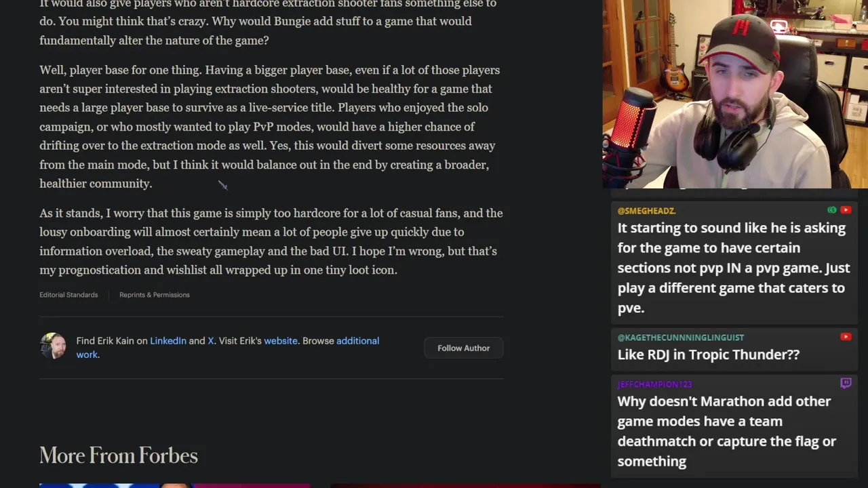Click the Twitch icon on JEFFCHAMPION123's message
The width and height of the screenshot is (868, 488).
(846, 384)
